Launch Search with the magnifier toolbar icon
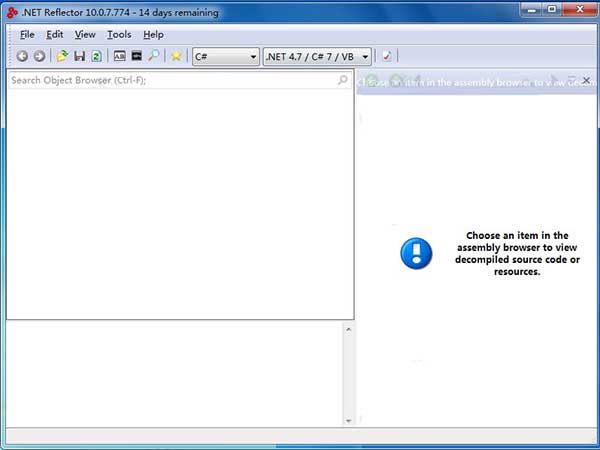 click(x=154, y=56)
